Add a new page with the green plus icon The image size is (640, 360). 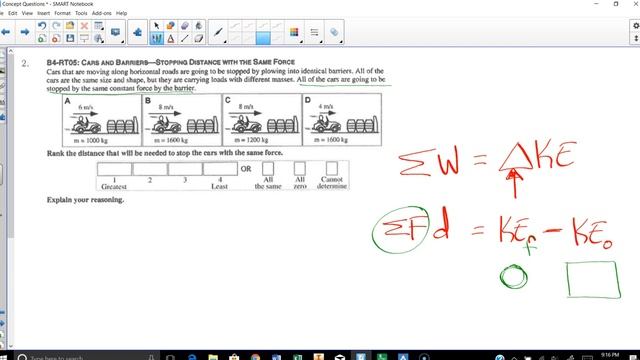[42, 38]
